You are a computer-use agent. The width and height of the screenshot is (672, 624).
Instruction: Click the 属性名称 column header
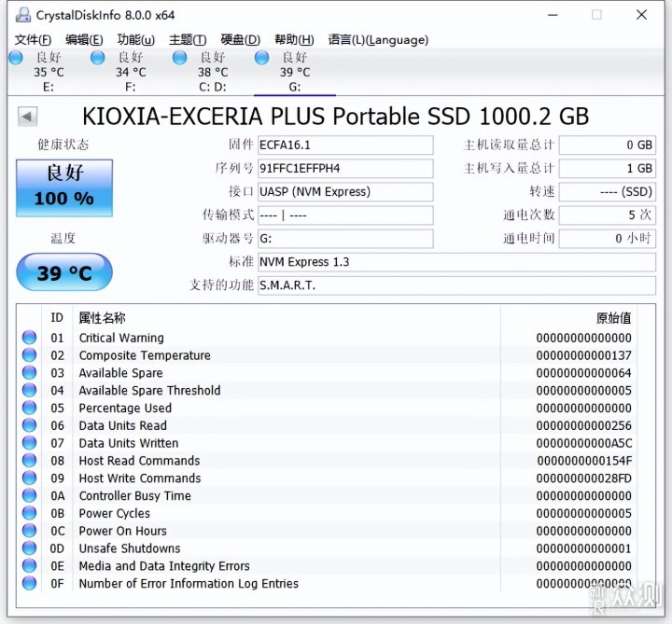tap(102, 318)
